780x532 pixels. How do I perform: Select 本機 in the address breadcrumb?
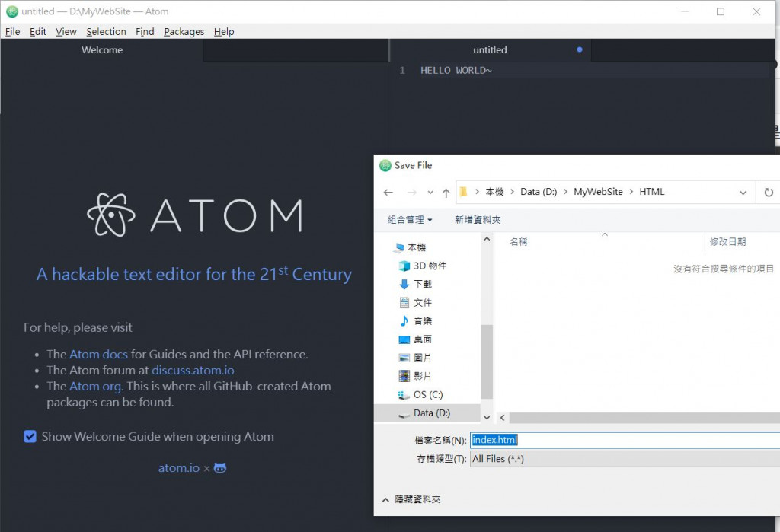(x=494, y=192)
